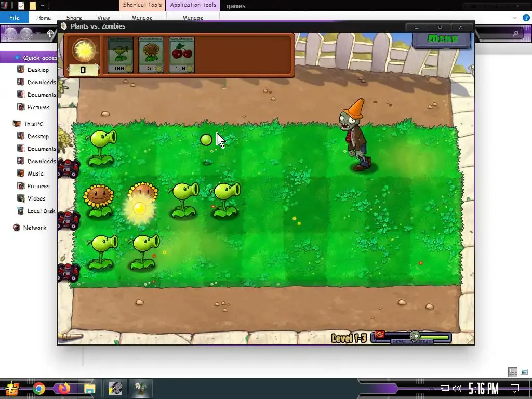Go up one folder level in File Explorer
The width and height of the screenshot is (532, 399).
50,33
